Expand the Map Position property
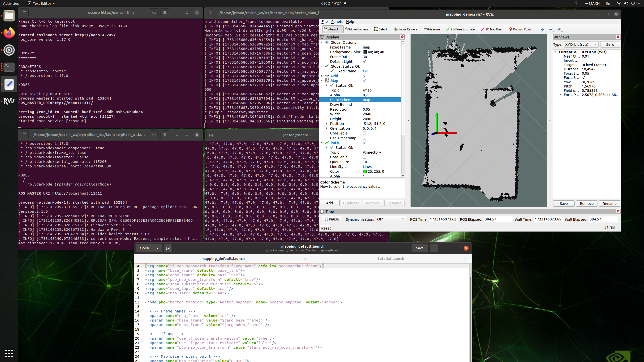Viewport: 644px width, 362px height. pyautogui.click(x=327, y=124)
